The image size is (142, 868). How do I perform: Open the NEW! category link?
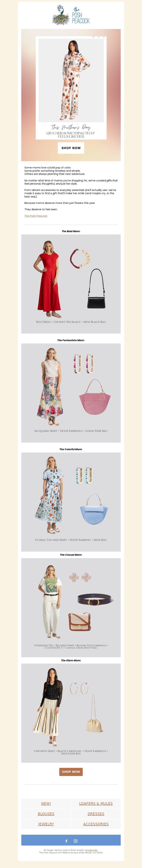click(x=46, y=803)
